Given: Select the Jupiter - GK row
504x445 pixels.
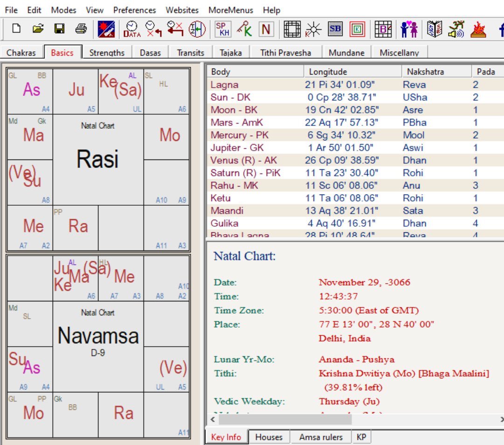Looking at the screenshot, I should [x=355, y=147].
